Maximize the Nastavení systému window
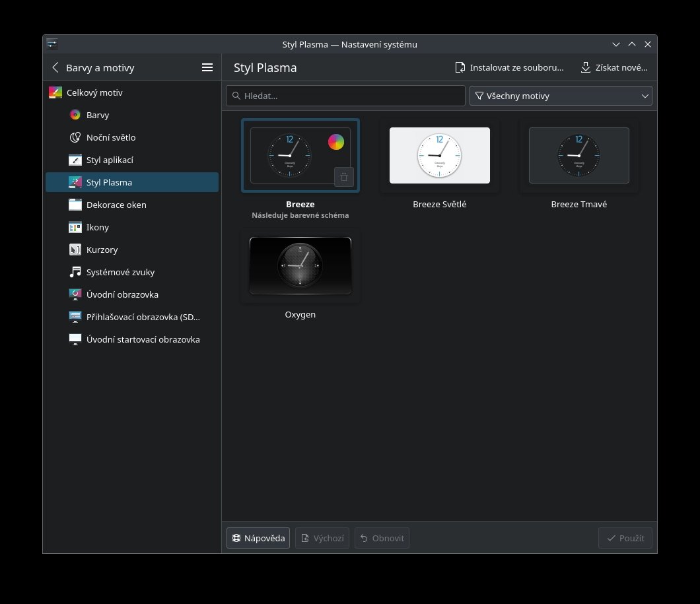Screen dimensions: 700x604 pos(632,44)
